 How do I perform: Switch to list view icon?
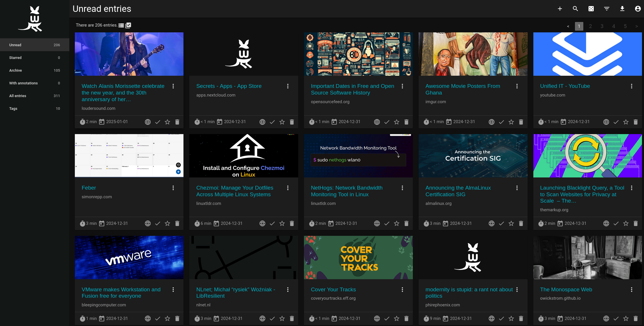tap(121, 25)
